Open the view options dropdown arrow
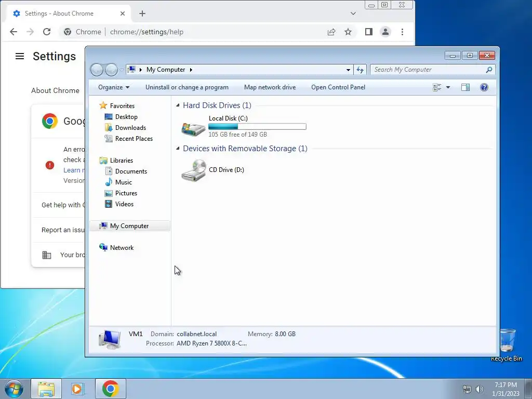The image size is (532, 399). tap(448, 87)
